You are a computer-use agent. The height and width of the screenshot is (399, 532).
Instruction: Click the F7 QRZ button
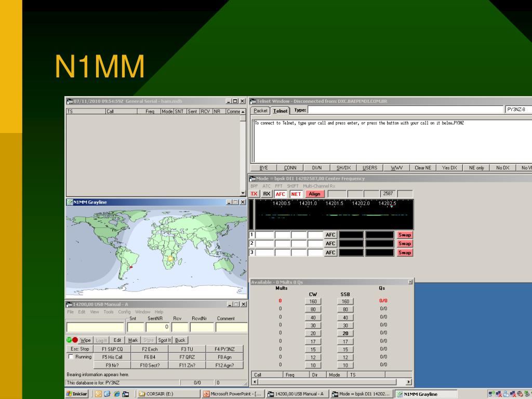[x=187, y=357]
